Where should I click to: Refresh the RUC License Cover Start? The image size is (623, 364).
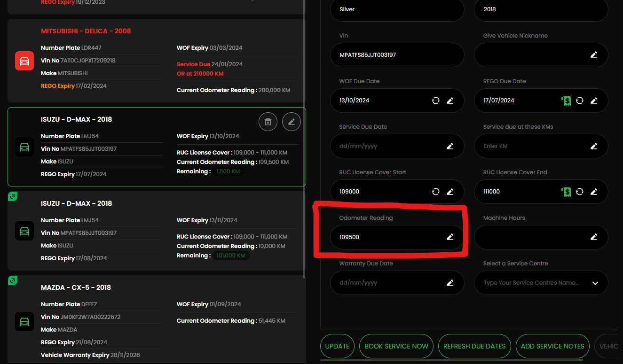pos(436,192)
